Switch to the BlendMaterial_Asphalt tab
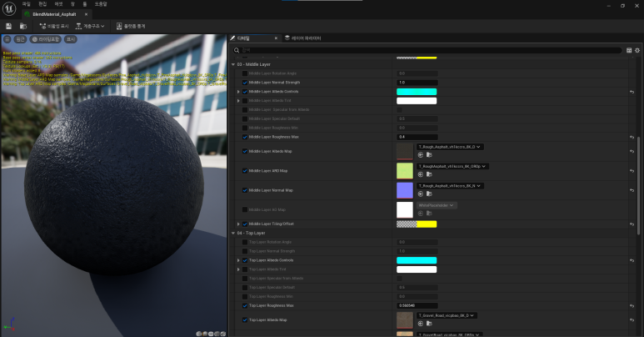The height and width of the screenshot is (337, 644). click(x=55, y=14)
